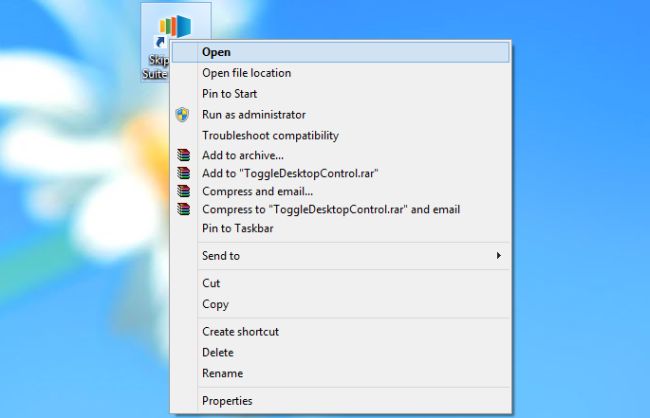
Task: Choose Compress and email... option
Action: tap(341, 191)
